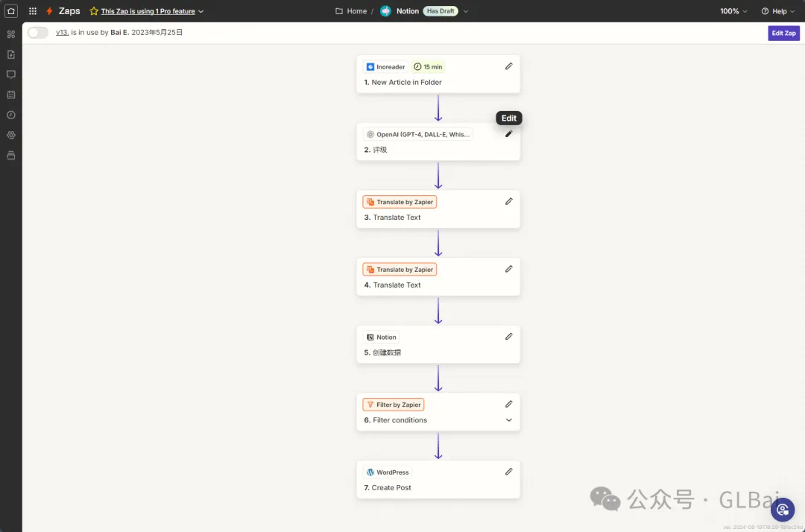This screenshot has width=805, height=532.
Task: Click pencil edit icon on Filter conditions step
Action: point(509,405)
